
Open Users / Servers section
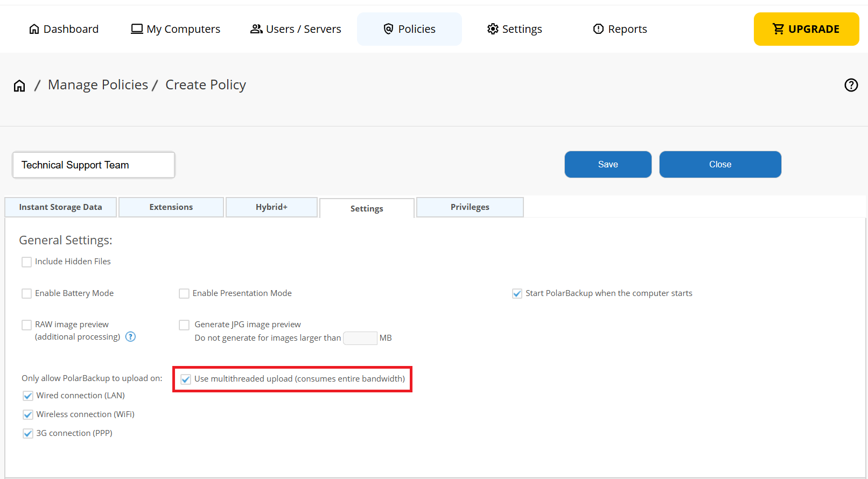coord(296,29)
